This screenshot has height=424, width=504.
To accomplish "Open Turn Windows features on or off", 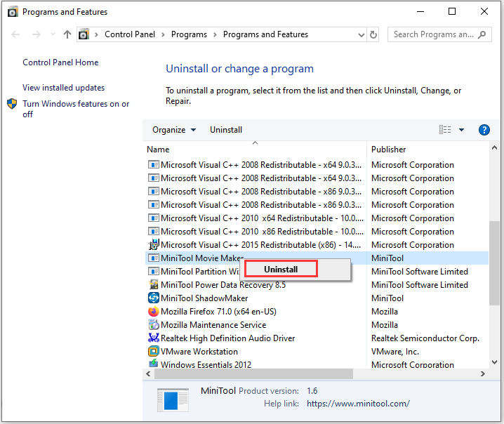I will pyautogui.click(x=76, y=109).
